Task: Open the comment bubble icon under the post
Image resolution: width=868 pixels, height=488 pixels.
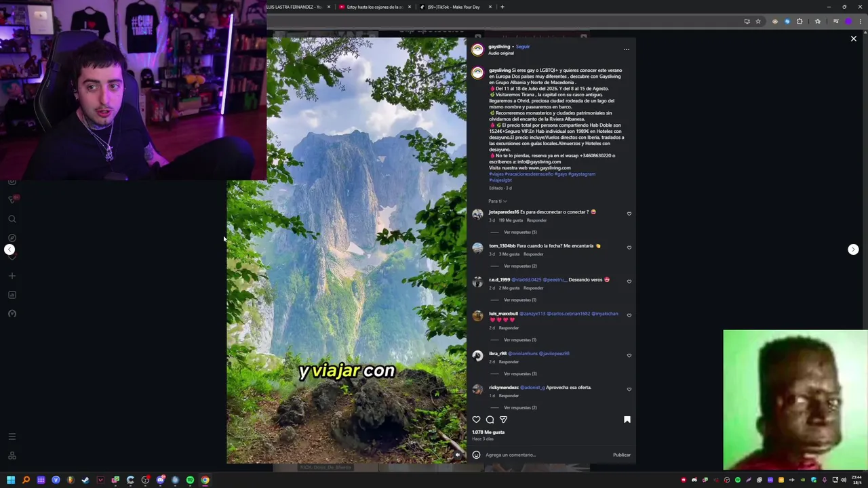Action: [x=490, y=420]
